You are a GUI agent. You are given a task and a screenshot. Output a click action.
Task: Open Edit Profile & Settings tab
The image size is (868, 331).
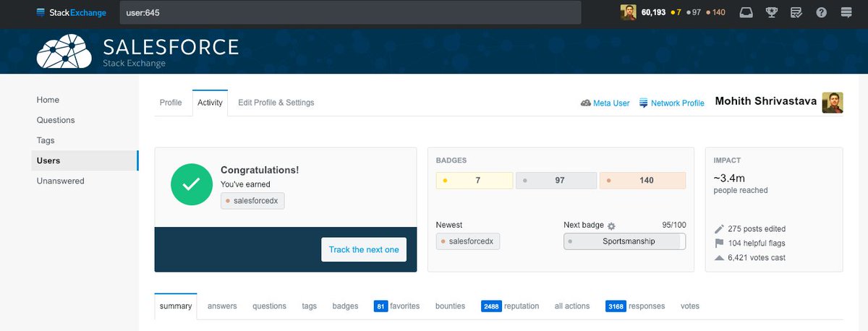point(276,103)
